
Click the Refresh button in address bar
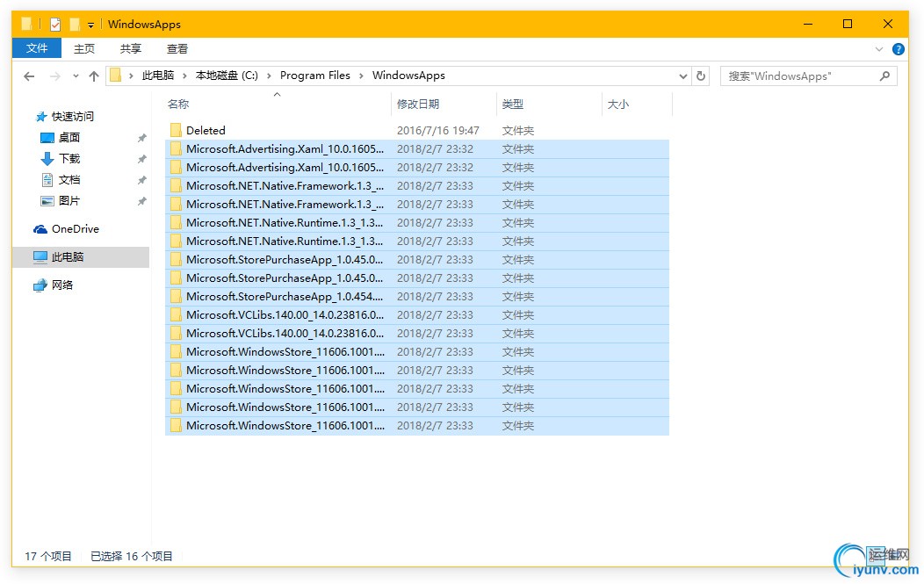point(701,76)
